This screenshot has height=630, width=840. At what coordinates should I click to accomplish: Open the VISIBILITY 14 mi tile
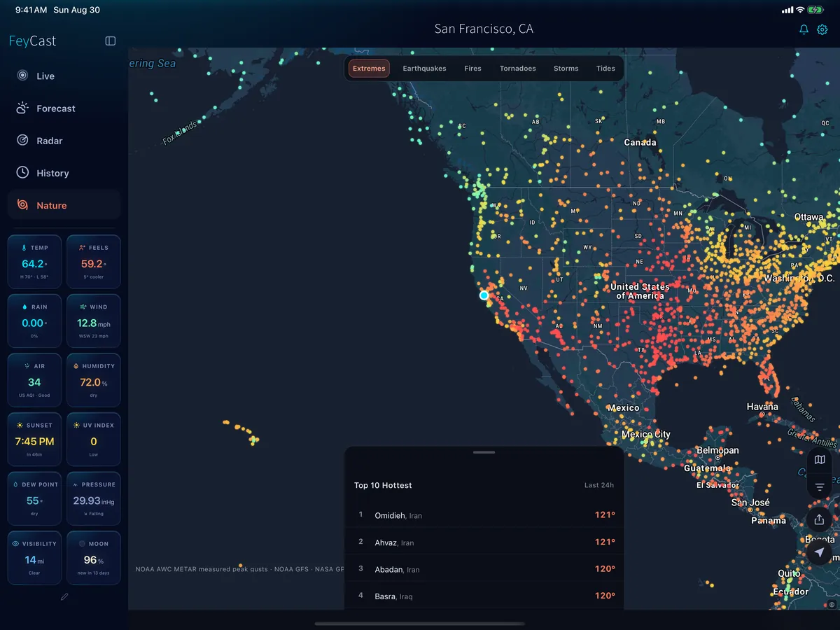[x=34, y=558]
